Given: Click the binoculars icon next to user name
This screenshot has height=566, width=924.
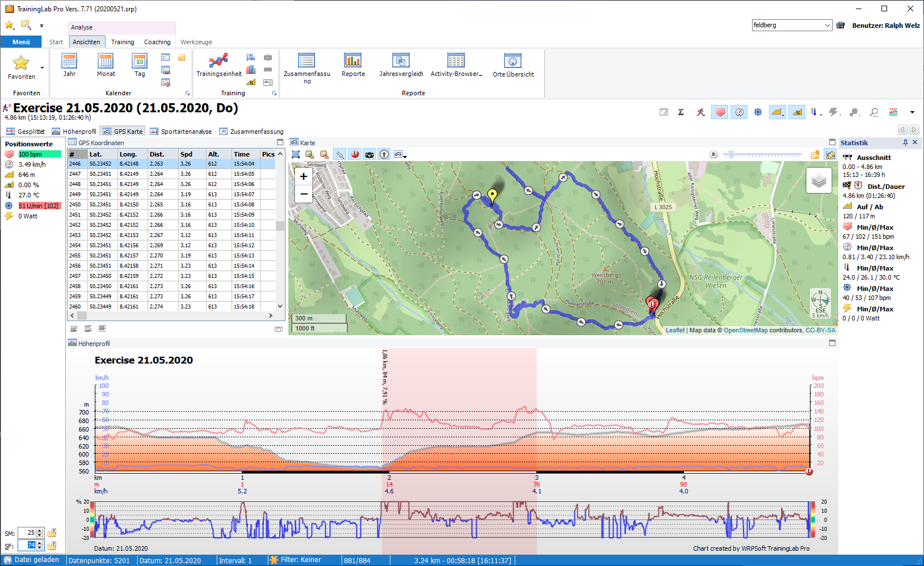Looking at the screenshot, I should [x=841, y=26].
